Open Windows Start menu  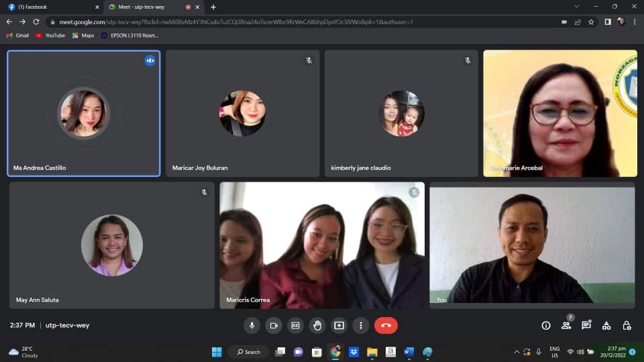point(217,352)
